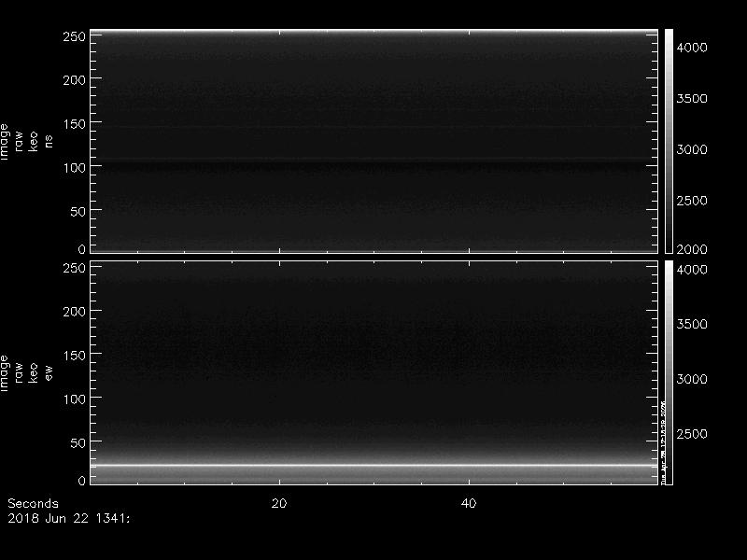Click '3000' on the bottom color bar scale

pos(692,379)
